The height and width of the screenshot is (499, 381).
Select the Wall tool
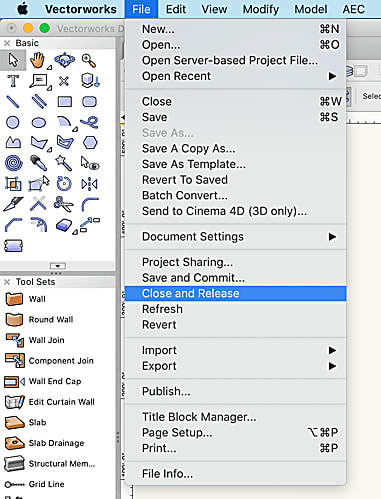25,299
